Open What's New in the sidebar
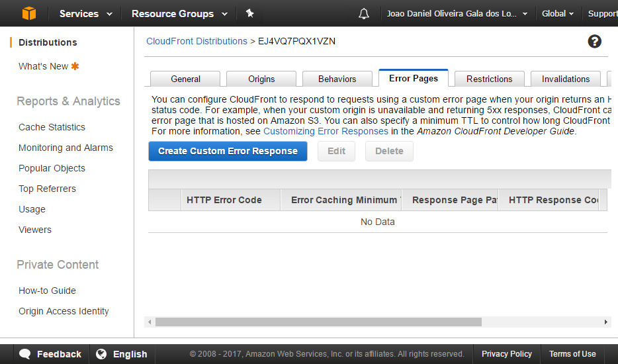This screenshot has height=364, width=618. coord(44,66)
